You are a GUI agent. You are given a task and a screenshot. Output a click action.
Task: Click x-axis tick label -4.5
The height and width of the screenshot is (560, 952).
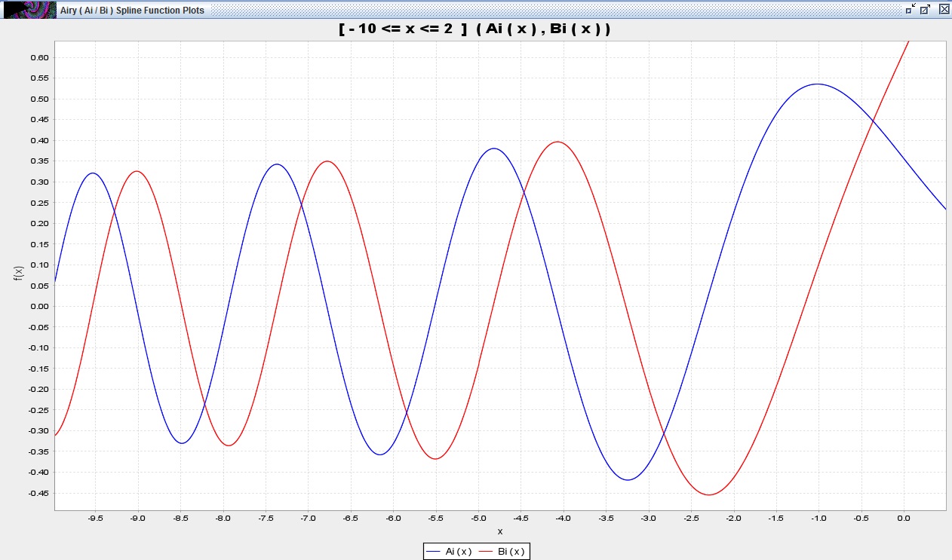point(521,519)
